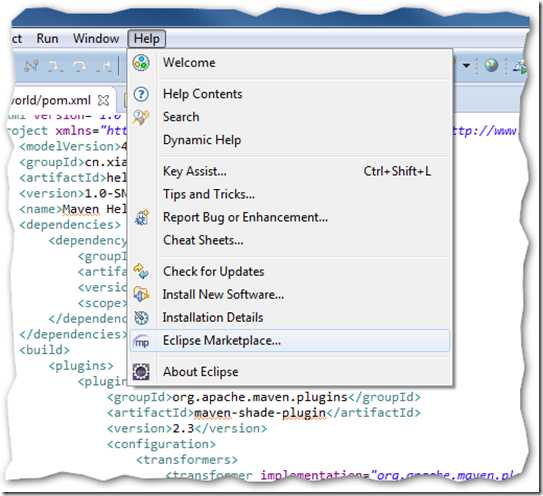Open dropdown arrow left of globe icon
Viewport: 543px width, 496px height.
coord(466,65)
